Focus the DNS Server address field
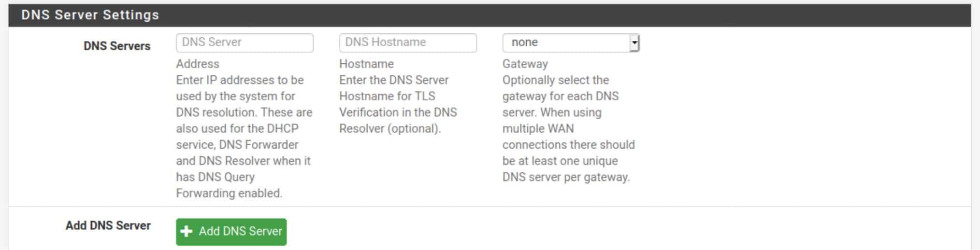 click(245, 42)
